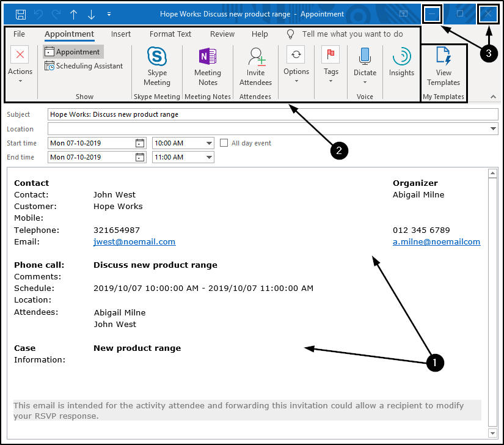Click the Subject input field

tap(273, 114)
